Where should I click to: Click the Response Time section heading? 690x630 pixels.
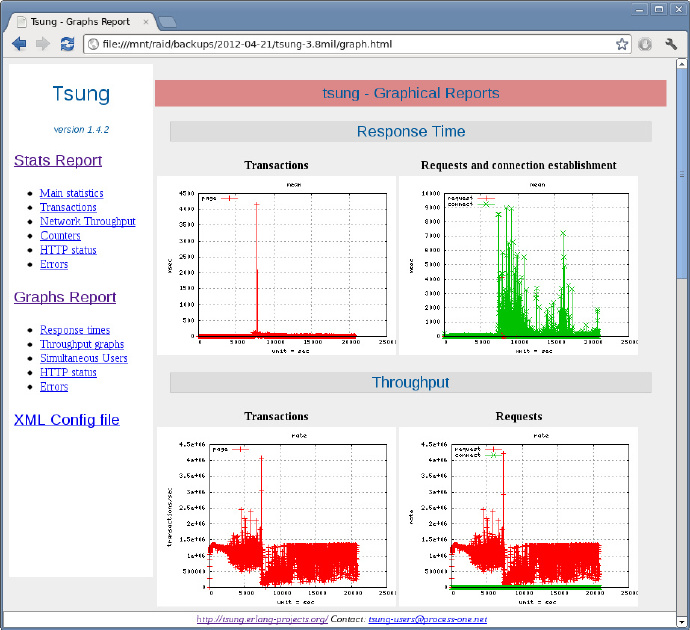pyautogui.click(x=411, y=131)
